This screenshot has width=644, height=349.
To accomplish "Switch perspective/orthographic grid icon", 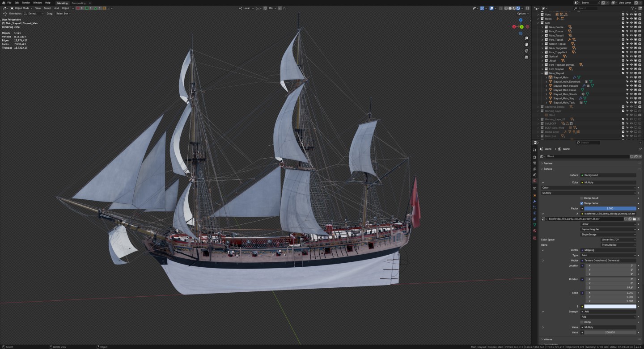I will [x=527, y=57].
